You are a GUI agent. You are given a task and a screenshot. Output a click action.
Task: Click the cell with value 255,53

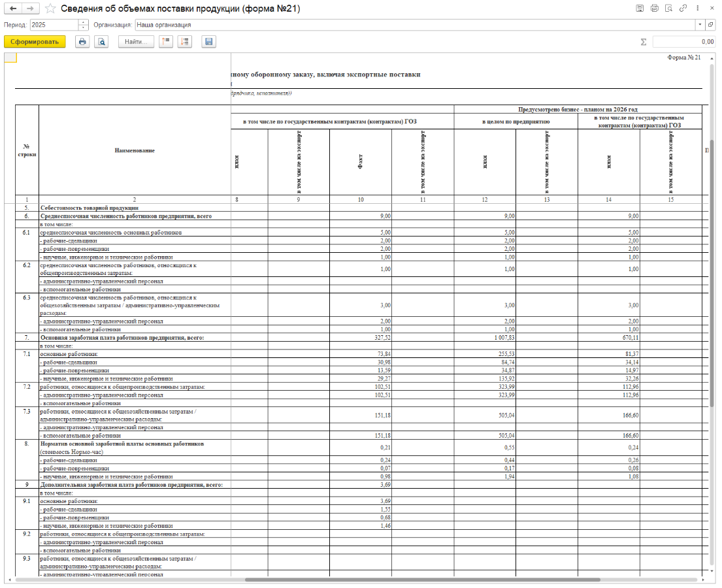pos(485,354)
